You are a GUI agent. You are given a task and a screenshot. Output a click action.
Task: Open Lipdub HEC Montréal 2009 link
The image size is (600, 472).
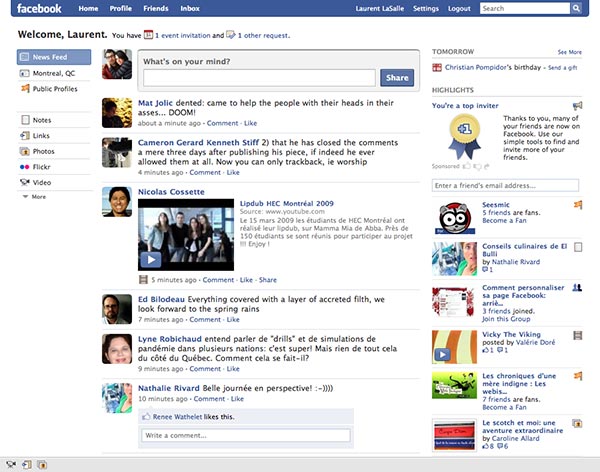pos(287,204)
